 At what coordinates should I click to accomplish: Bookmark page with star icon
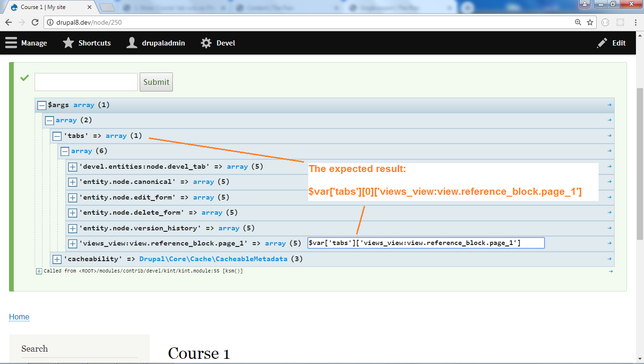tap(590, 22)
